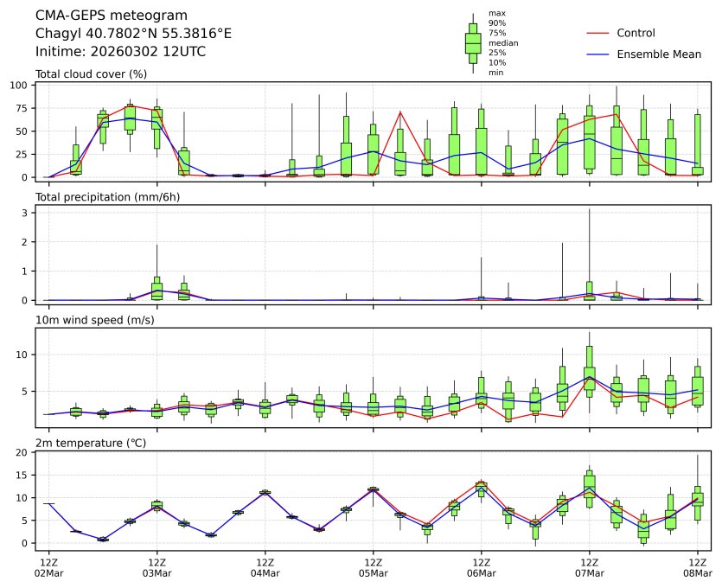The height and width of the screenshot is (588, 722).
Task: Click the 12Z 05Mar time axis label
Action: tap(373, 568)
